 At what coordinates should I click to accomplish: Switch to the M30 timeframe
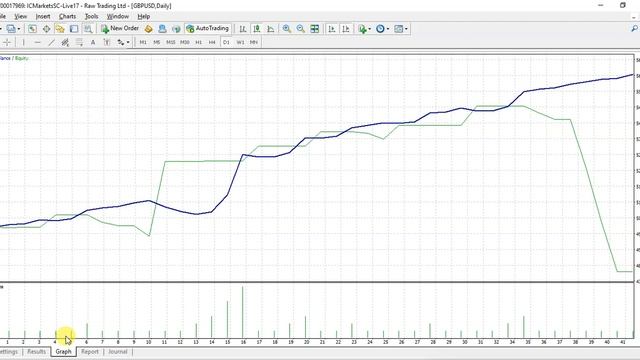tap(184, 42)
